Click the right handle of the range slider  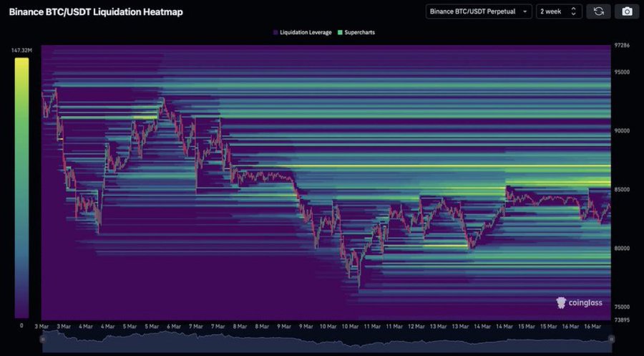click(612, 339)
